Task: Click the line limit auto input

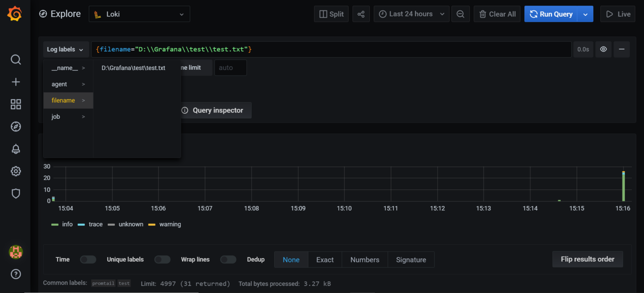Action: (x=231, y=68)
